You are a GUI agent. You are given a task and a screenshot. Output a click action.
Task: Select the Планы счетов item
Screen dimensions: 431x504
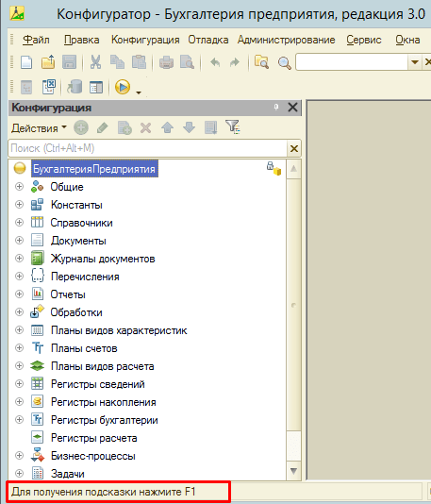pyautogui.click(x=84, y=348)
